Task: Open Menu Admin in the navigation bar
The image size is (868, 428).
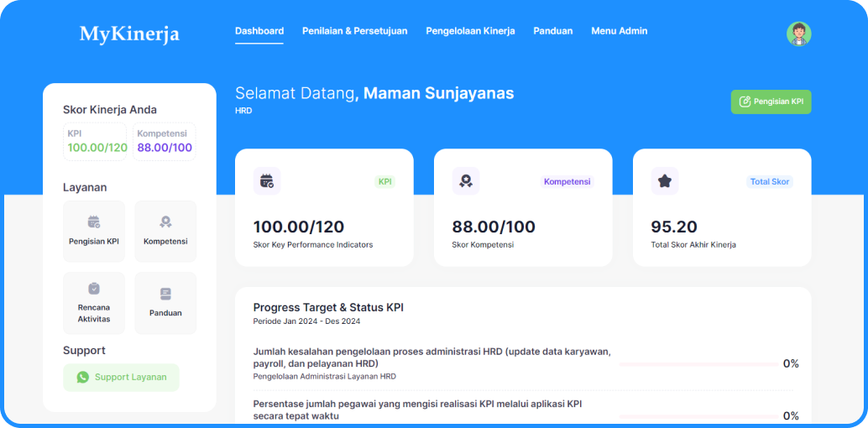Action: (619, 31)
